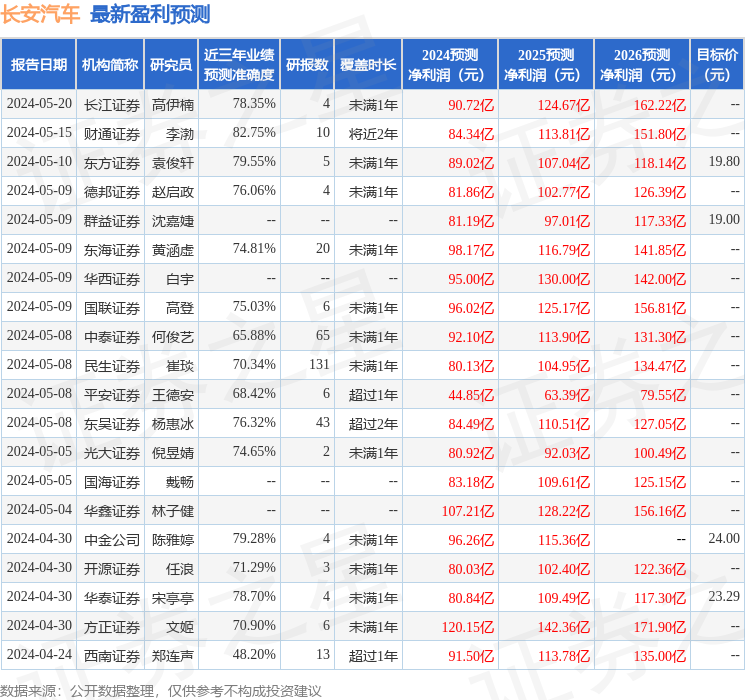Viewport: 745px width, 700px height.
Task: Select the 群益证券 institution cell
Action: 112,221
